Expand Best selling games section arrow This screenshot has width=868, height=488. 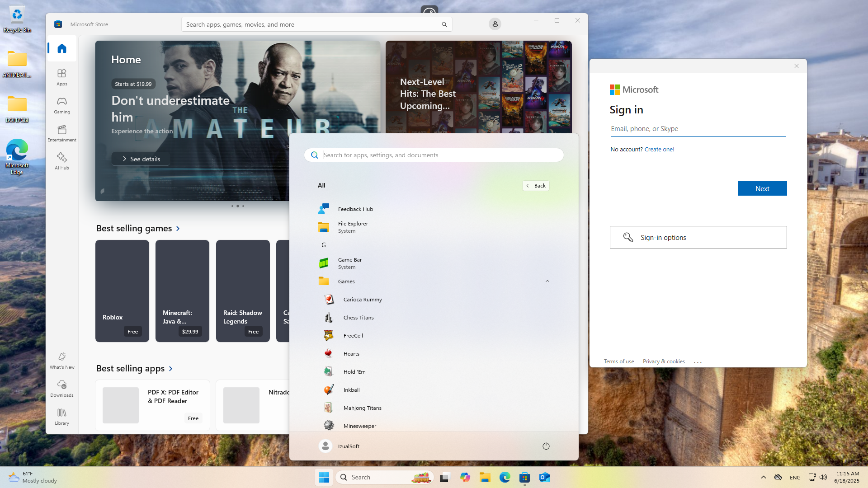(178, 229)
